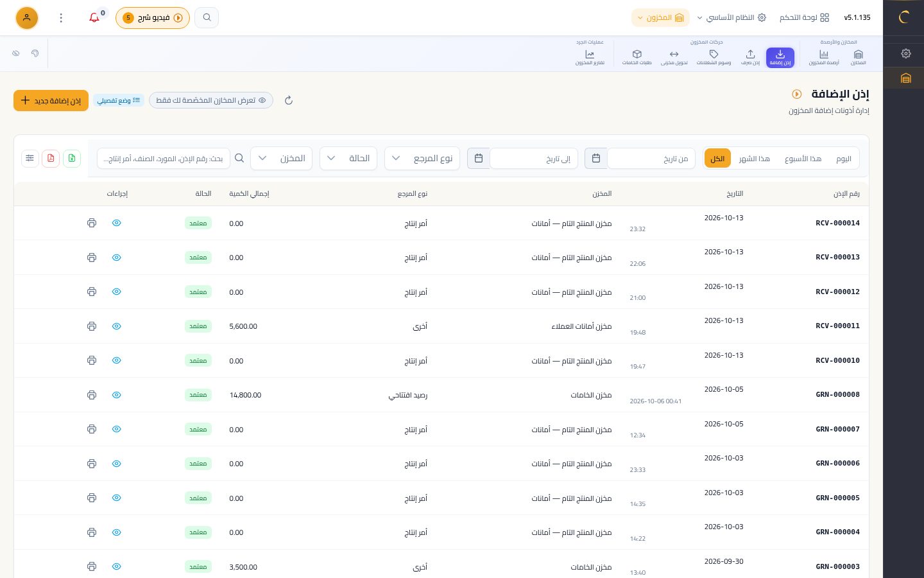924x578 pixels.
Task: Create a new receipt with إذن إضافة جديد
Action: [x=51, y=100]
